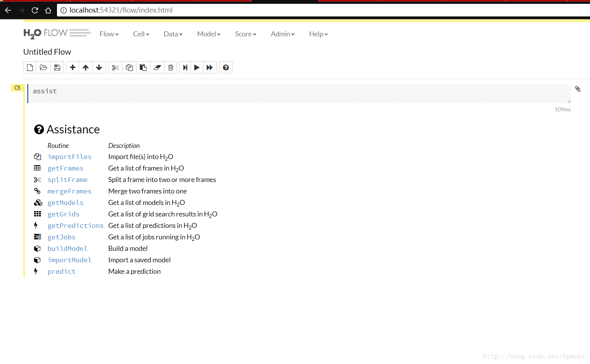Open the browser home page icon
This screenshot has width=590, height=364.
click(48, 10)
